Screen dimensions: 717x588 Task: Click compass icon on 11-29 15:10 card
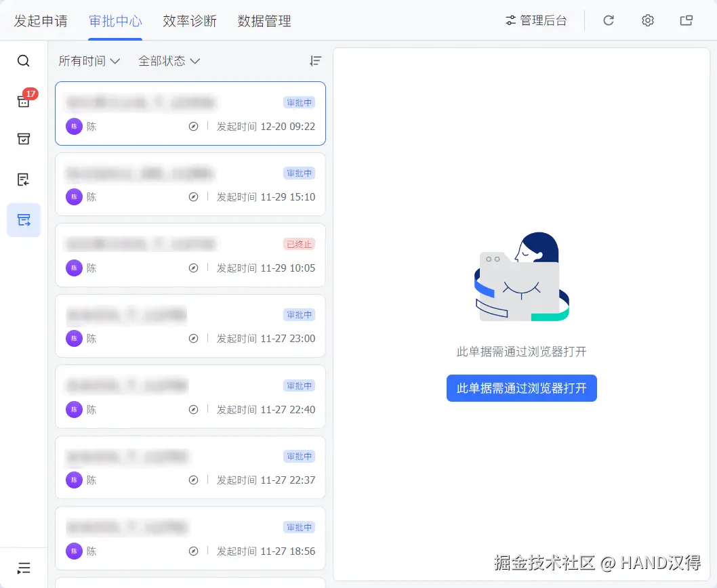click(x=193, y=197)
